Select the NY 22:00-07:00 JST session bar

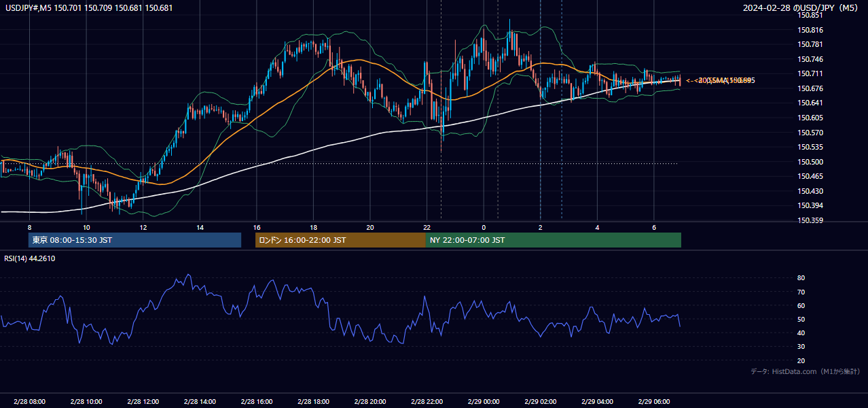click(x=554, y=240)
